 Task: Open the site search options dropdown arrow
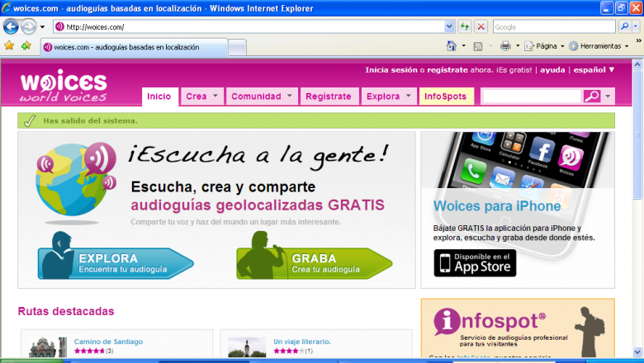click(x=608, y=97)
